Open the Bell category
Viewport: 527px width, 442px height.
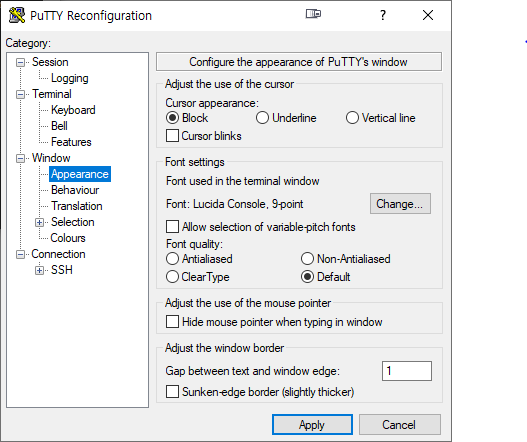pyautogui.click(x=59, y=126)
